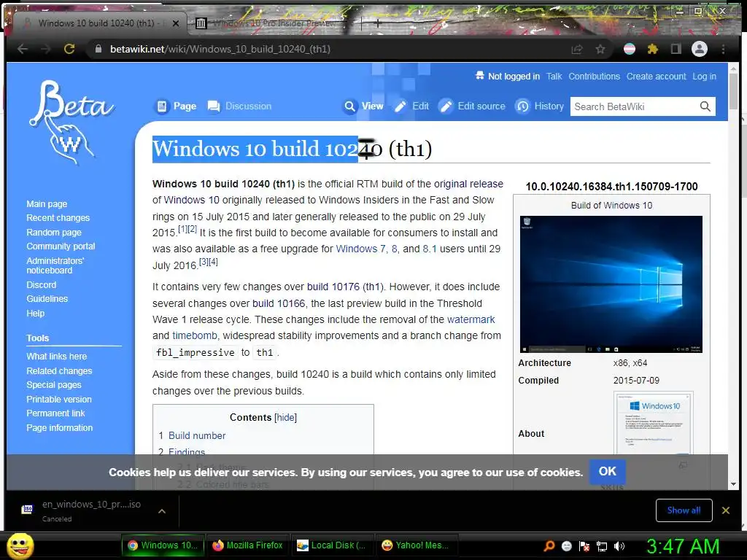The height and width of the screenshot is (560, 747).
Task: Open the share page icon in address bar
Action: pyautogui.click(x=577, y=49)
